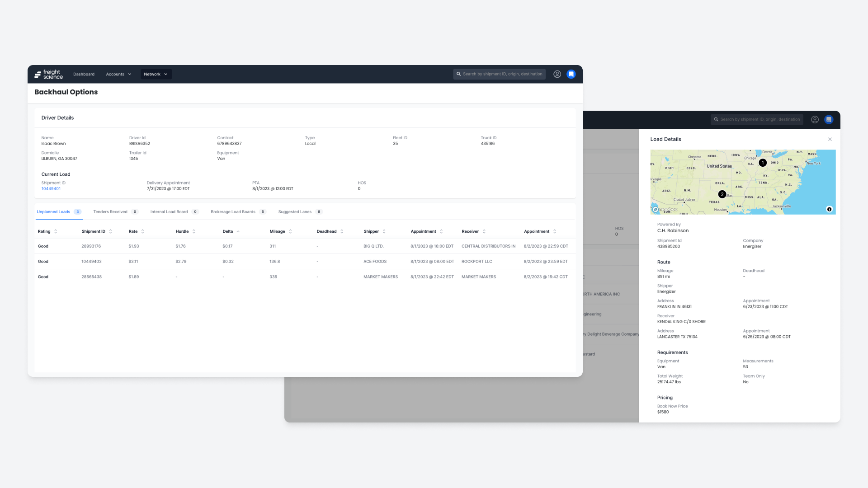Viewport: 868px width, 488px height.
Task: Click the profile icon on the Load Details window
Action: (815, 119)
